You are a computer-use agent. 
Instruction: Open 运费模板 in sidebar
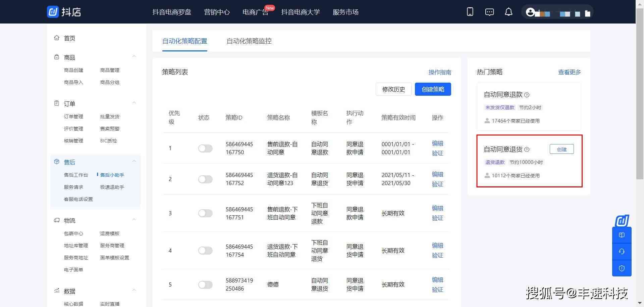click(x=110, y=233)
